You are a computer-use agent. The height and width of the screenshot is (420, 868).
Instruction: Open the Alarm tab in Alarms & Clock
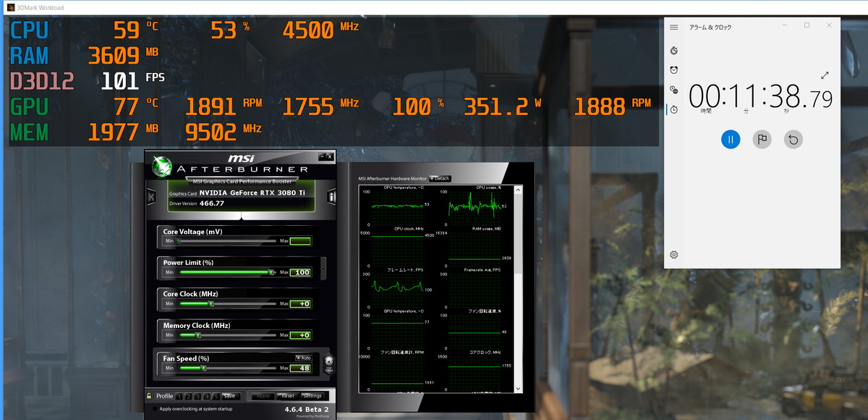(673, 70)
